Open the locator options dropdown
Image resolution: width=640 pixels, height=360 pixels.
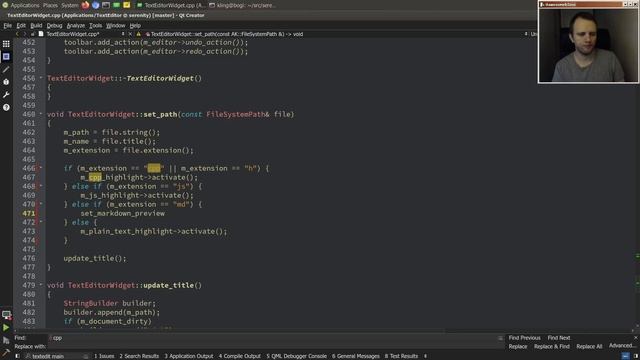pyautogui.click(x=86, y=356)
